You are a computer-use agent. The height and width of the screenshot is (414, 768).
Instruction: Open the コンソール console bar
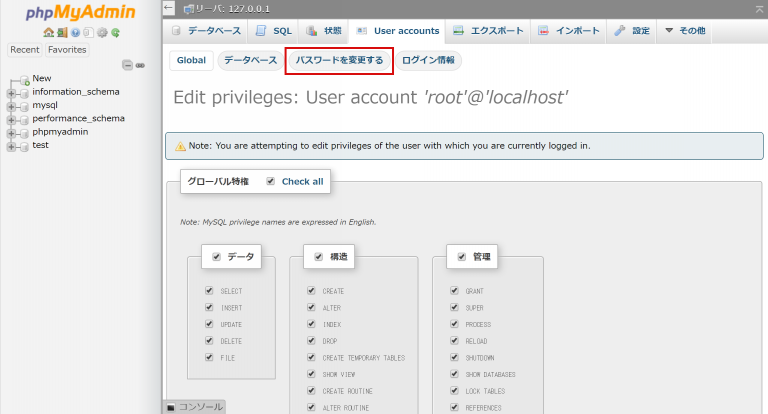194,407
